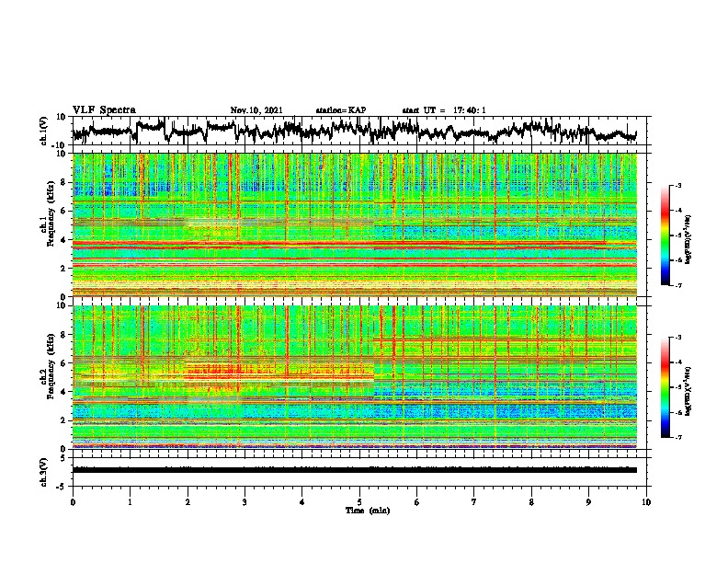This screenshot has height=563, width=728.
Task: Click the ch.2 spectrogram panel
Action: coord(355,377)
